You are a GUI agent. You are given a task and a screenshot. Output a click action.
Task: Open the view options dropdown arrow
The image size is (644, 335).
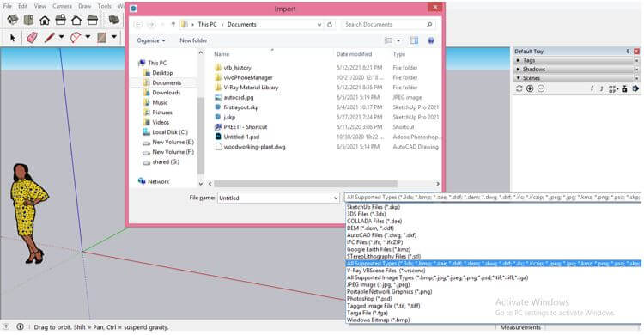[398, 40]
